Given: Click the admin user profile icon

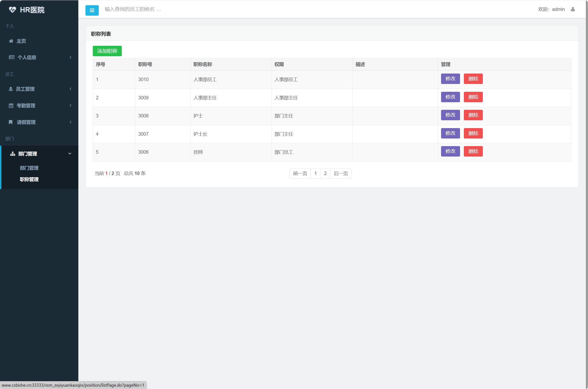Looking at the screenshot, I should point(573,9).
